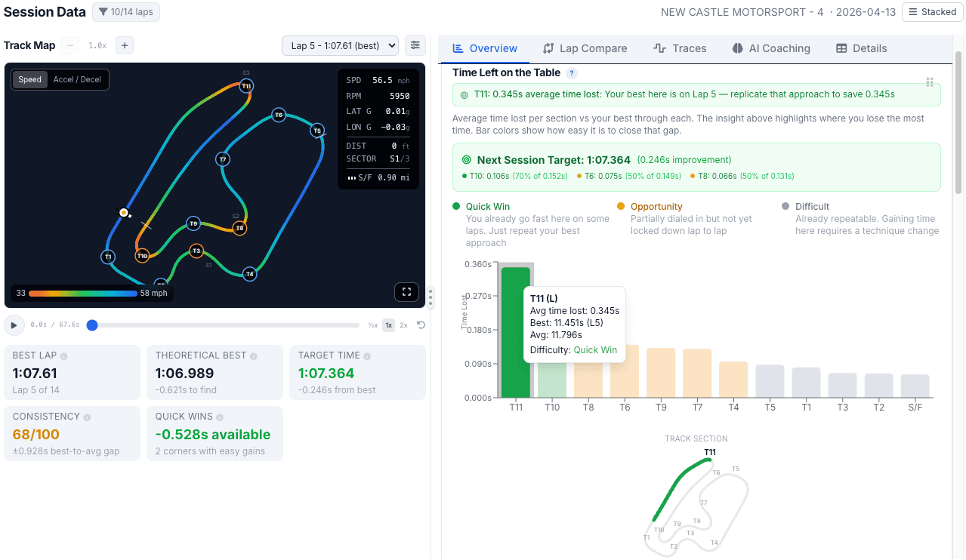The image size is (966, 560).
Task: Enable the Stacked view button
Action: point(932,11)
